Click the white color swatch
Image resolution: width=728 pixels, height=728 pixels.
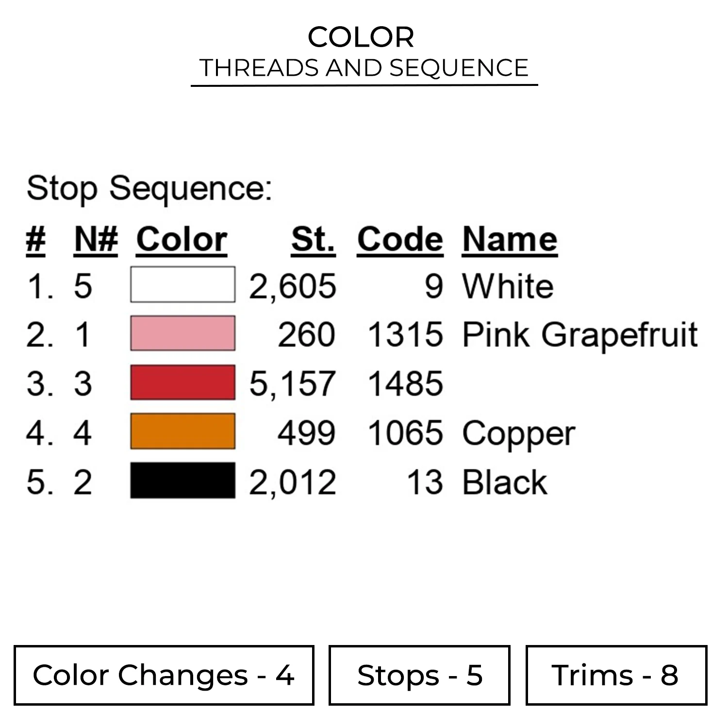(x=182, y=284)
